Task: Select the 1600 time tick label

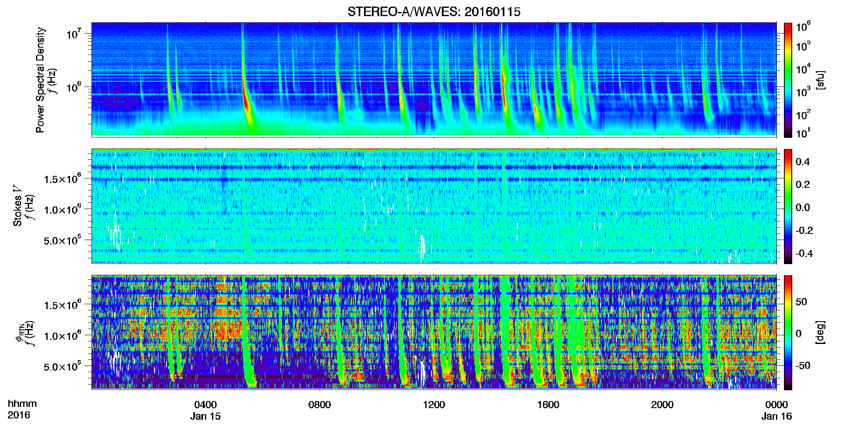Action: click(x=548, y=405)
